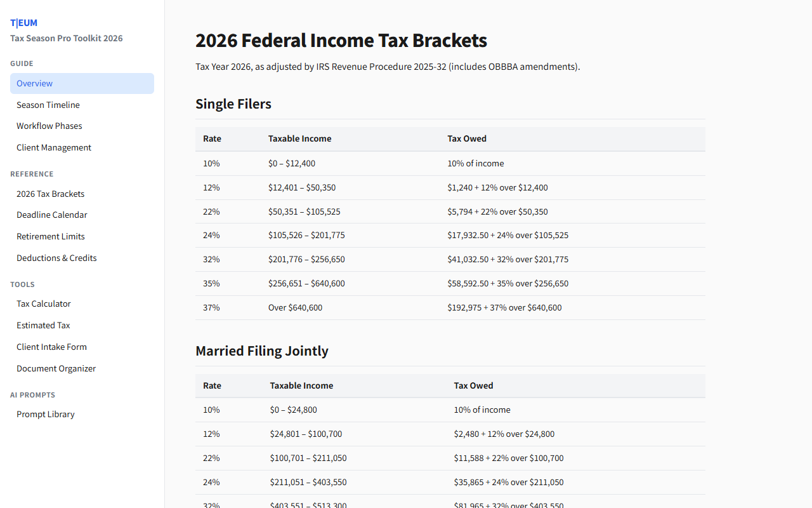This screenshot has height=508, width=812.
Task: Navigate to Deadline Calendar
Action: pyautogui.click(x=52, y=215)
